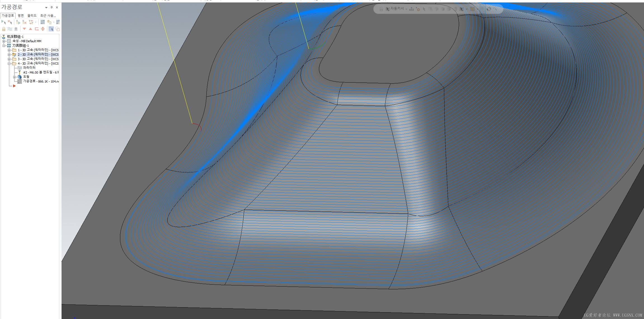This screenshot has height=319, width=644.
Task: Click Select all operations icon
Action: (x=4, y=22)
